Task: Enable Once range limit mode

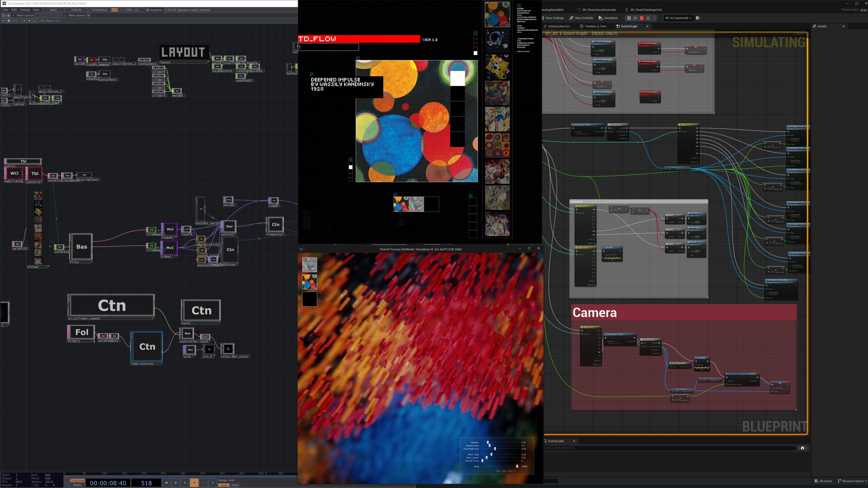Action: click(235, 485)
